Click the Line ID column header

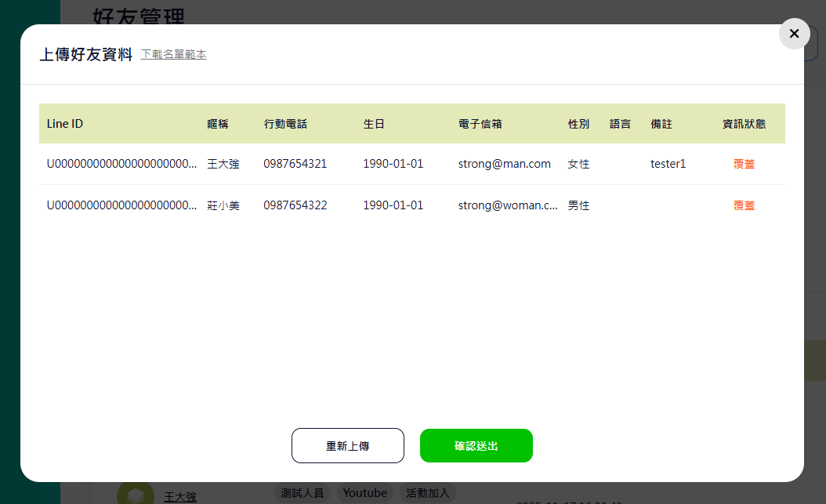pyautogui.click(x=65, y=124)
